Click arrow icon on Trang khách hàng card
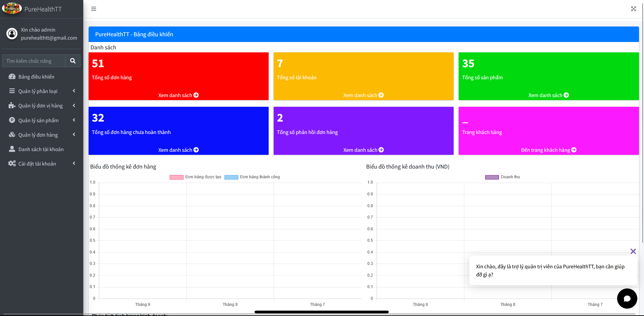The height and width of the screenshot is (316, 644). tap(574, 150)
